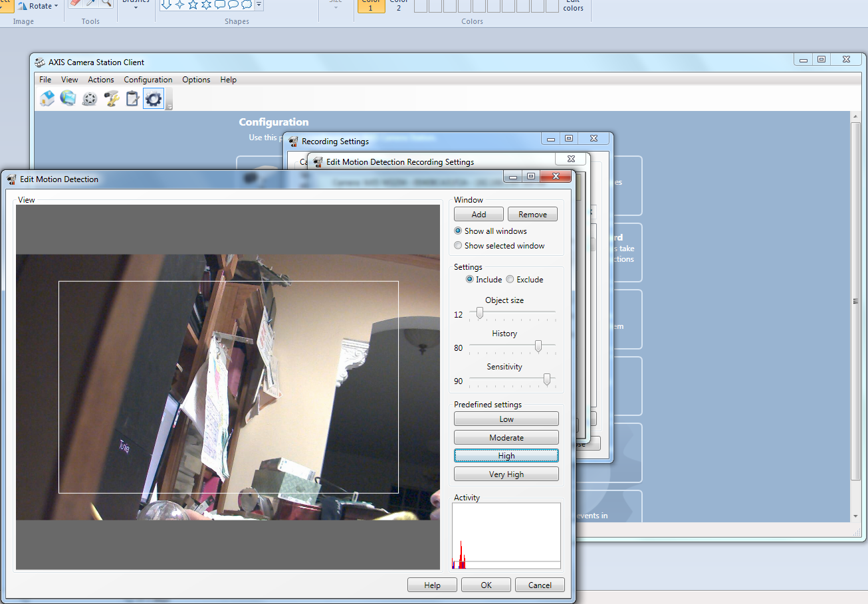Viewport: 868px width, 604px height.
Task: Apply the High predefined setting
Action: coord(506,455)
